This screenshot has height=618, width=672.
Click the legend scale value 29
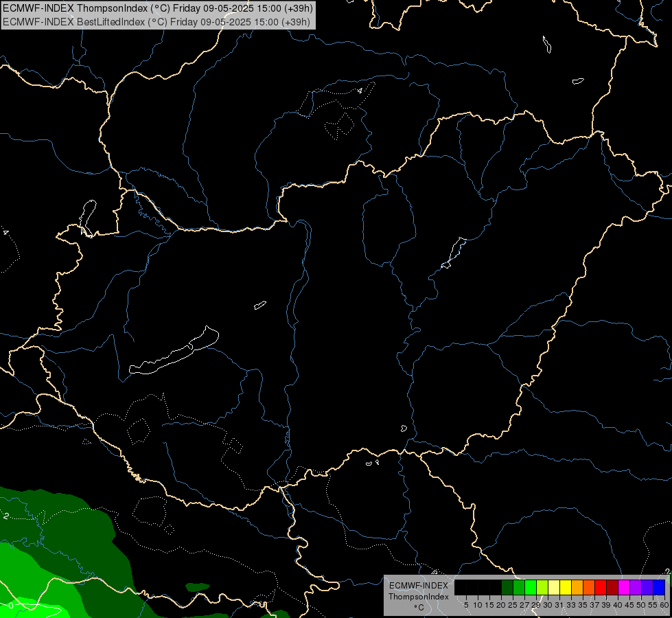pos(536,605)
